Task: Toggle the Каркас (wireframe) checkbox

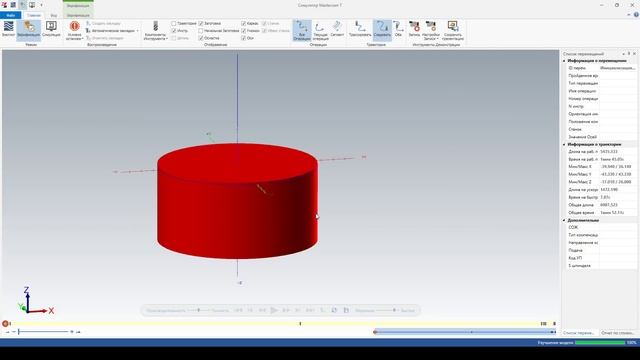Action: pyautogui.click(x=244, y=24)
